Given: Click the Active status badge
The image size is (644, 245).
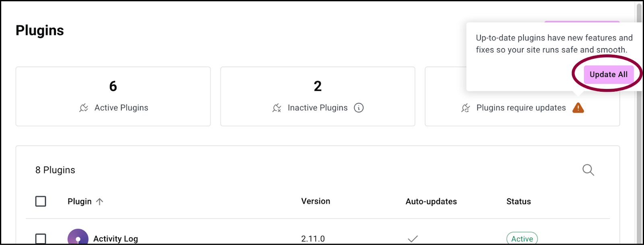Looking at the screenshot, I should pyautogui.click(x=522, y=238).
